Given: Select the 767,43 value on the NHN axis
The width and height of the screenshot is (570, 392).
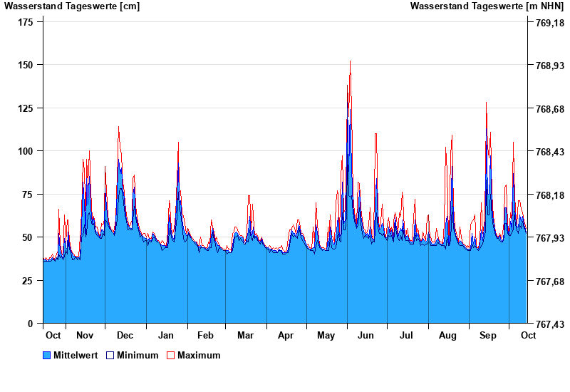Looking at the screenshot, I should pos(549,324).
